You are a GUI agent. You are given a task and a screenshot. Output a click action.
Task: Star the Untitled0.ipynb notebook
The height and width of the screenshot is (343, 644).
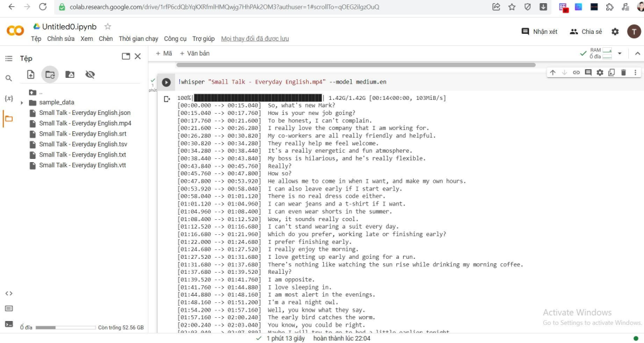point(108,26)
